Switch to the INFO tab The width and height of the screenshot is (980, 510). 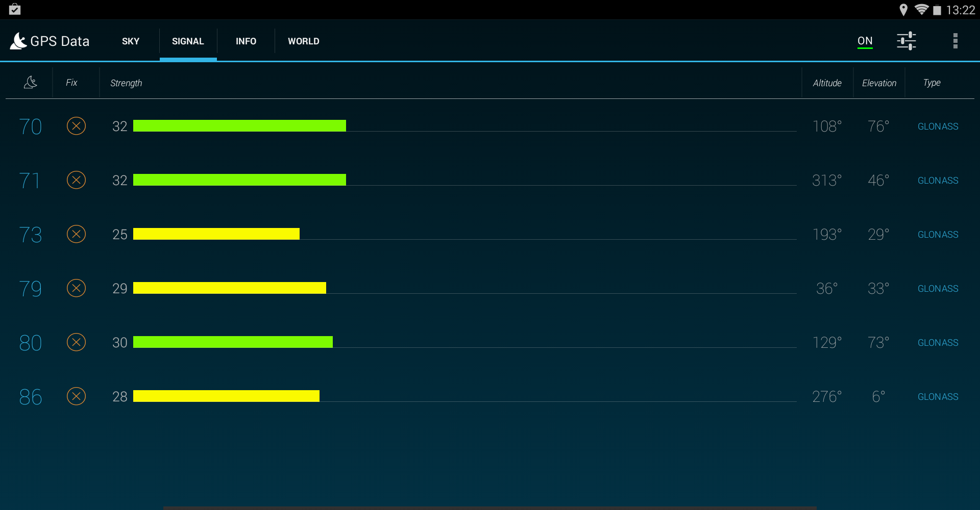[x=246, y=41]
